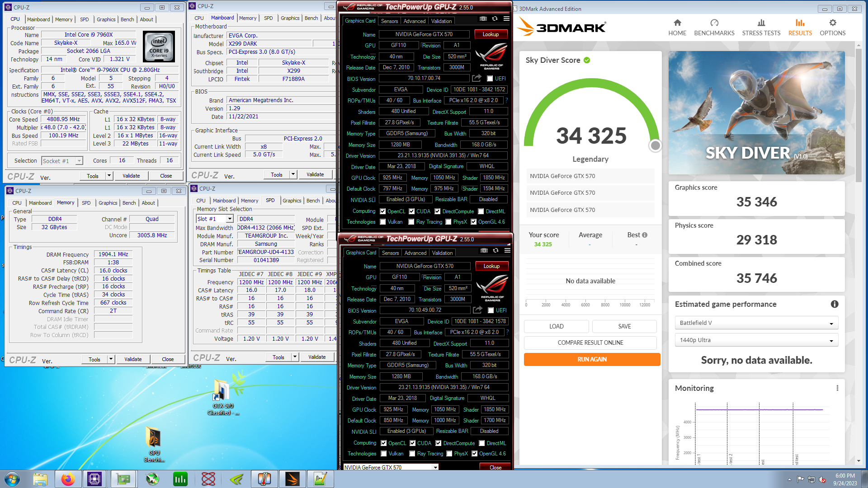This screenshot has width=868, height=488.
Task: Click the NVIDIA logo taskbar icon
Action: pyautogui.click(x=236, y=479)
